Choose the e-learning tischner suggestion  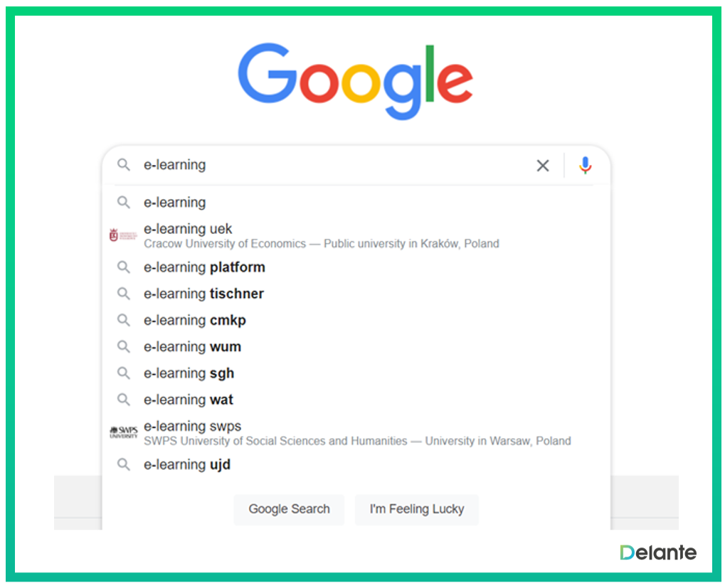(x=203, y=294)
